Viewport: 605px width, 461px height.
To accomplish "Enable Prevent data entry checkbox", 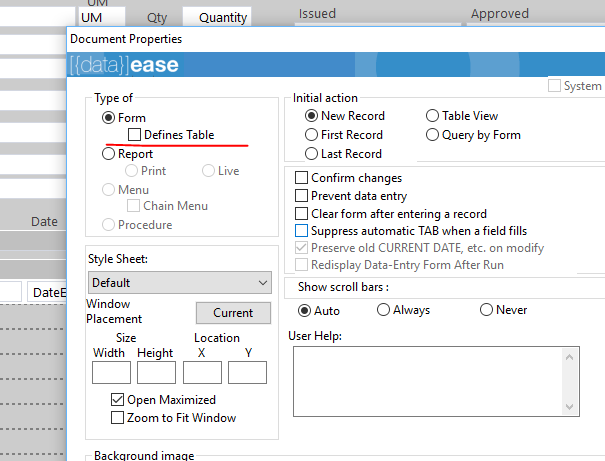I will coord(301,196).
